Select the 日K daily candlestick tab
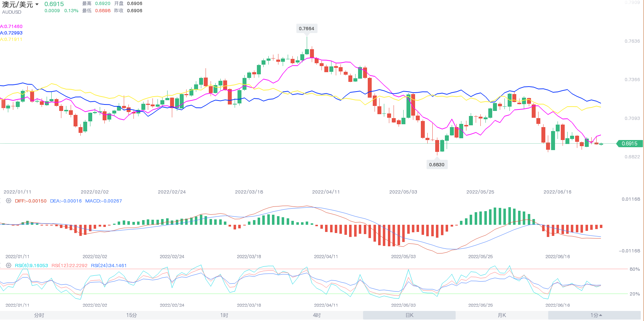The height and width of the screenshot is (321, 644). (x=409, y=315)
